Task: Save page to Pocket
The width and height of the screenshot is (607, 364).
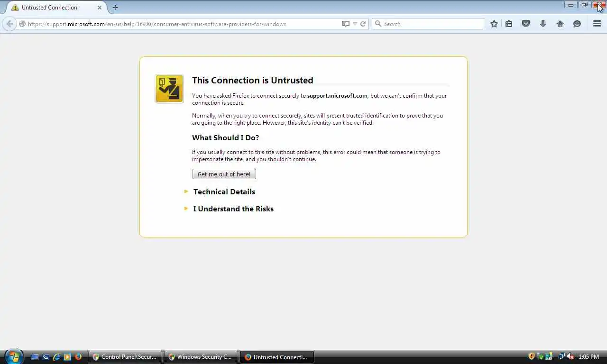Action: coord(526,24)
